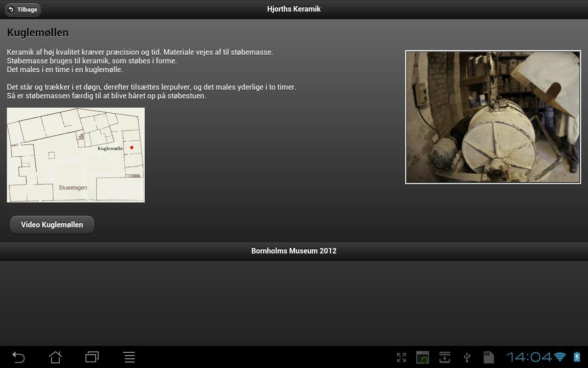Tap the USB connection icon
The image size is (588, 368).
point(467,357)
